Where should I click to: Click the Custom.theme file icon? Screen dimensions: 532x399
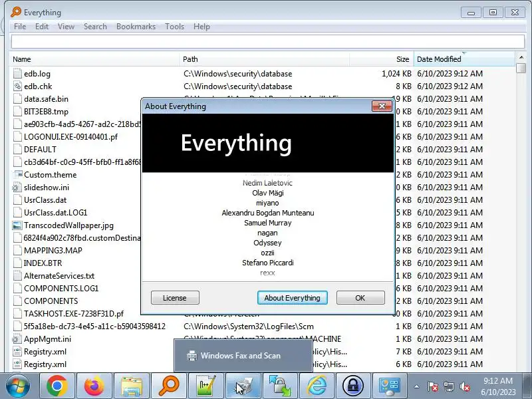pyautogui.click(x=17, y=175)
